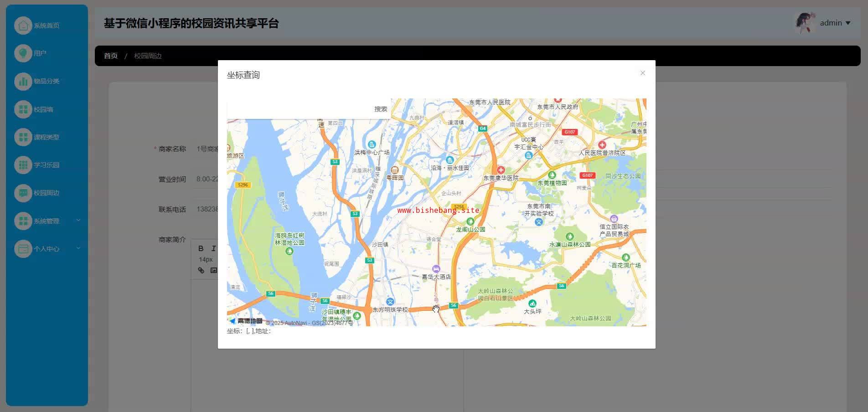Click the Bold icon in the editor
Image resolution: width=868 pixels, height=412 pixels.
(201, 248)
